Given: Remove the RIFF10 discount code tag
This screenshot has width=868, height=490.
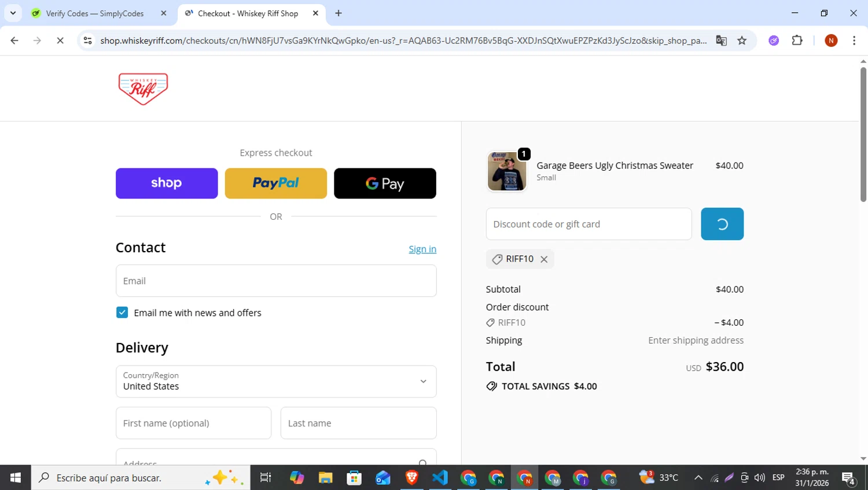Looking at the screenshot, I should coord(544,259).
